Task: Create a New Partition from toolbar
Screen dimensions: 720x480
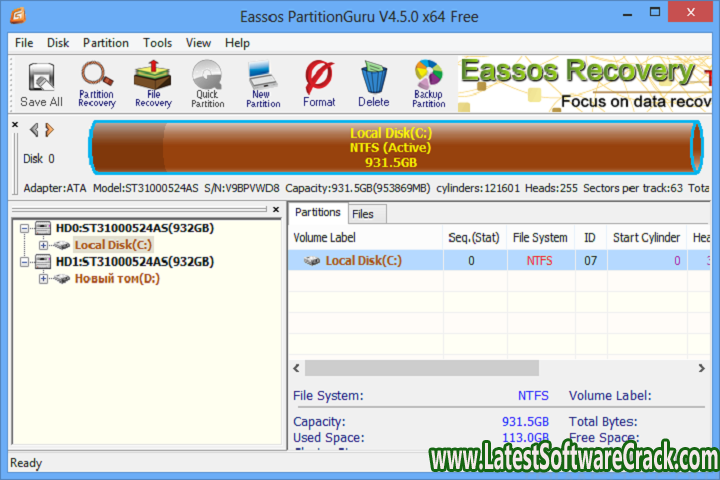Action: pyautogui.click(x=263, y=84)
